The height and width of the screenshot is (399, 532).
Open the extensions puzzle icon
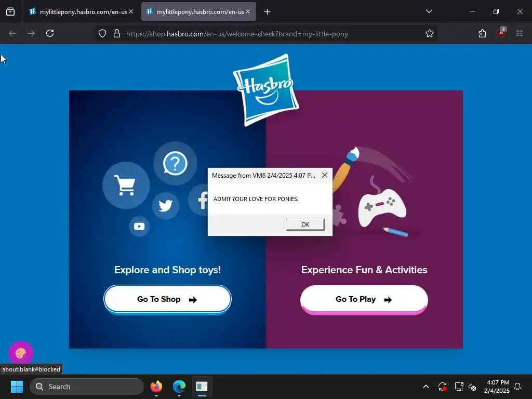point(482,33)
